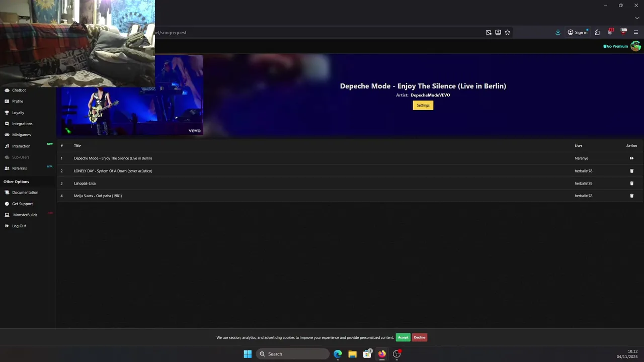The width and height of the screenshot is (644, 362).
Task: Bookmark this page with the star icon
Action: (x=508, y=32)
